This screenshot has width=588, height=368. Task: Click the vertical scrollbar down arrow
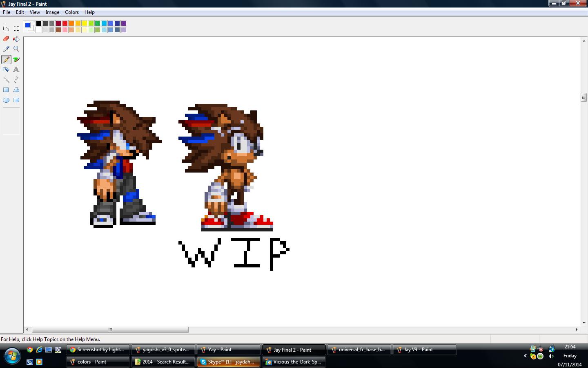584,323
